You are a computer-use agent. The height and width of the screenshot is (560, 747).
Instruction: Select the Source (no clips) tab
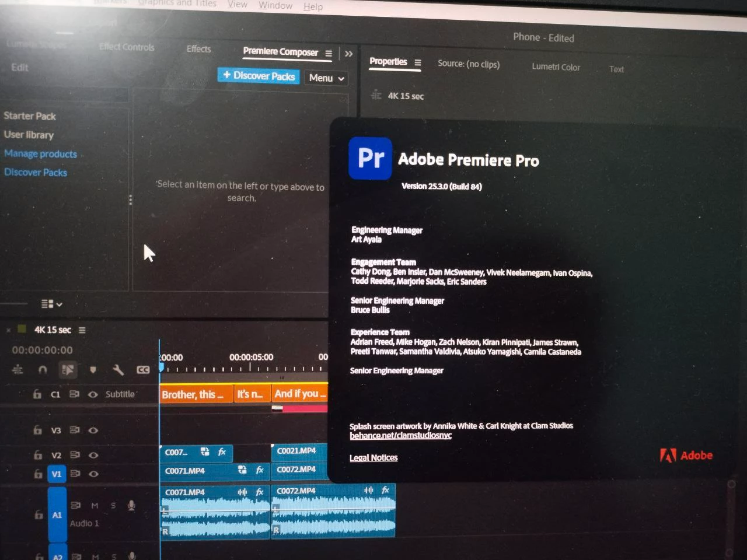[x=469, y=64]
